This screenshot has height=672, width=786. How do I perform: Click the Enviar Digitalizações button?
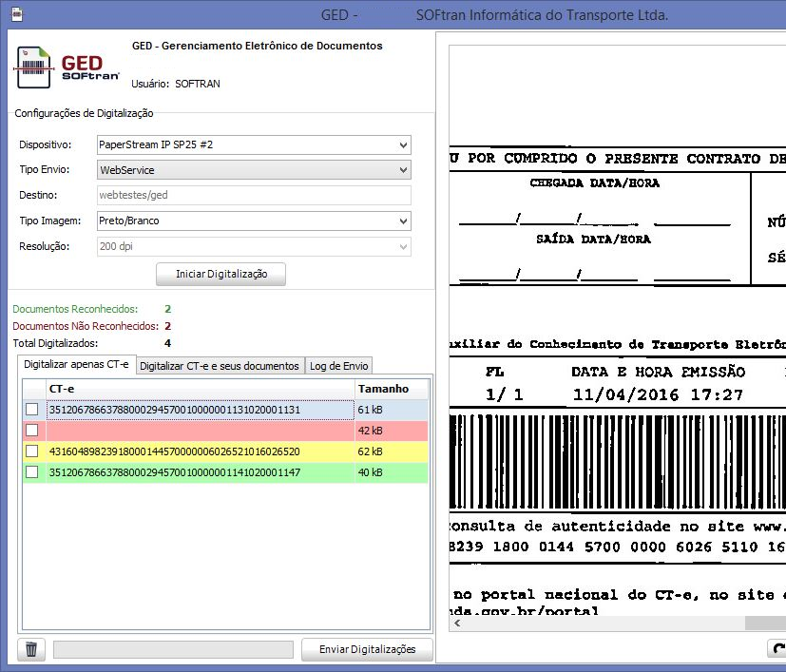(x=368, y=650)
